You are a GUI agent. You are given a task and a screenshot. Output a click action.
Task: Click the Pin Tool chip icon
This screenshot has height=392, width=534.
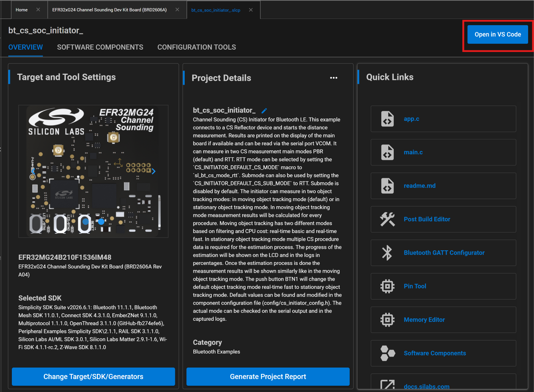click(387, 286)
